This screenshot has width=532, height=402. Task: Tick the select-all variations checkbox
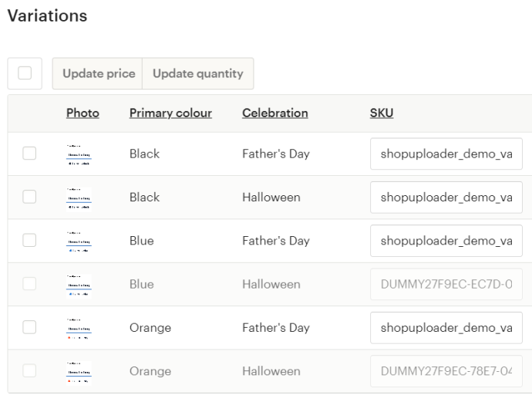click(25, 73)
